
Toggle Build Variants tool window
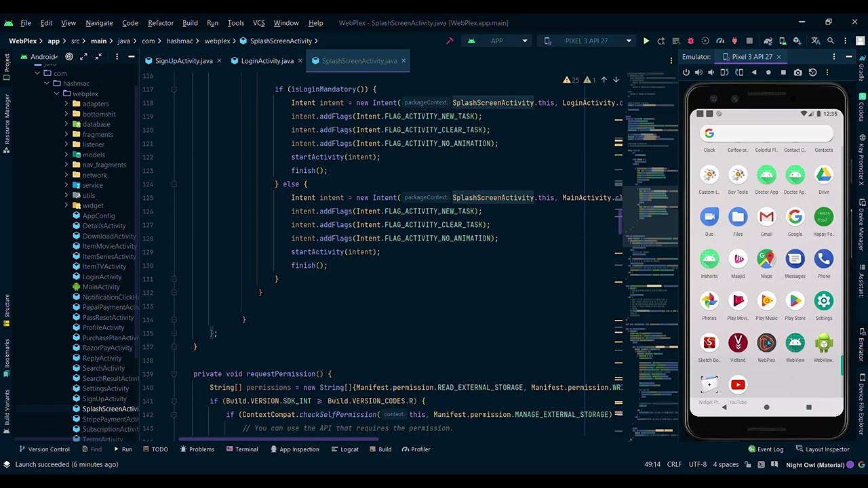pyautogui.click(x=7, y=411)
